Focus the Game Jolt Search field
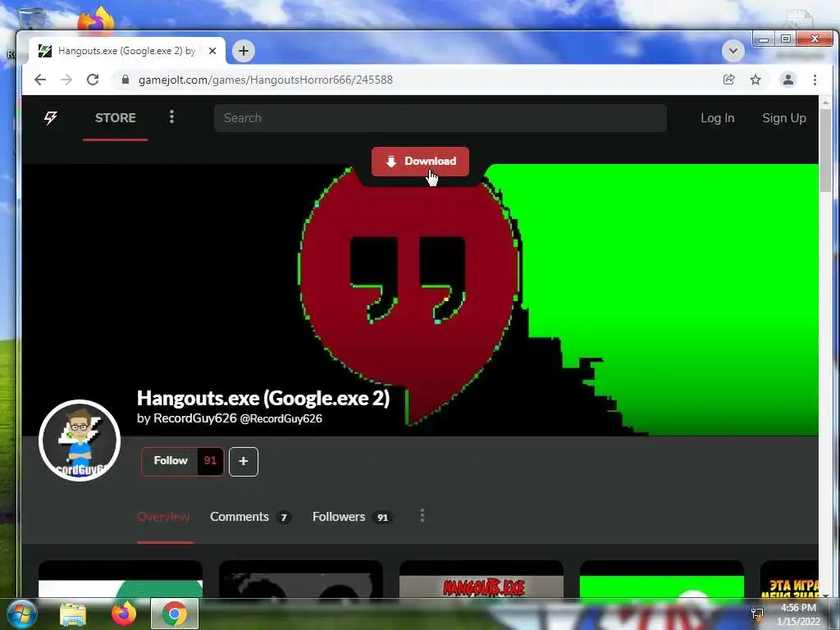This screenshot has width=840, height=630. 440,118
